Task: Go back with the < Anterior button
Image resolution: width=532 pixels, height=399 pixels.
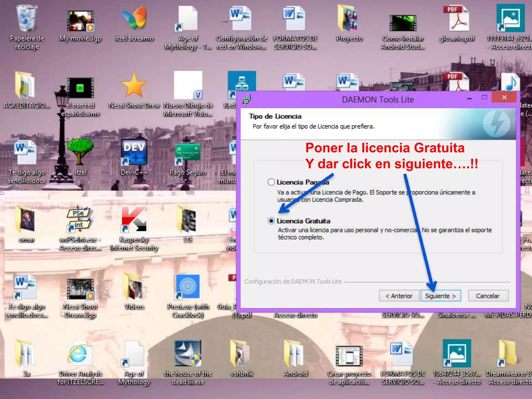Action: pyautogui.click(x=399, y=296)
